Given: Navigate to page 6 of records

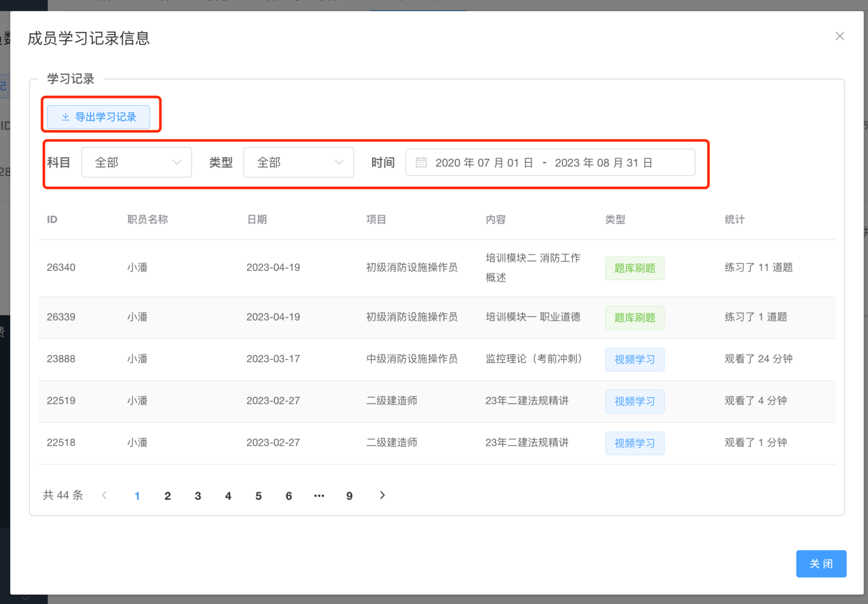Looking at the screenshot, I should coord(289,496).
